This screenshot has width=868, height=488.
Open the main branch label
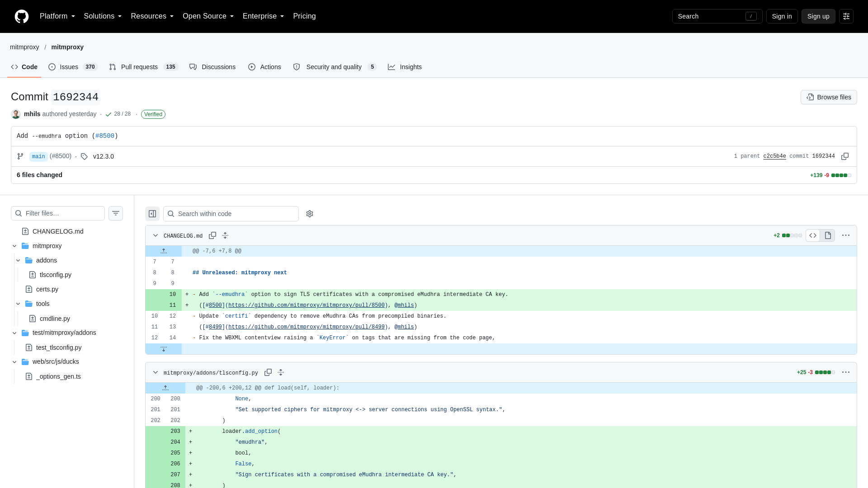38,157
